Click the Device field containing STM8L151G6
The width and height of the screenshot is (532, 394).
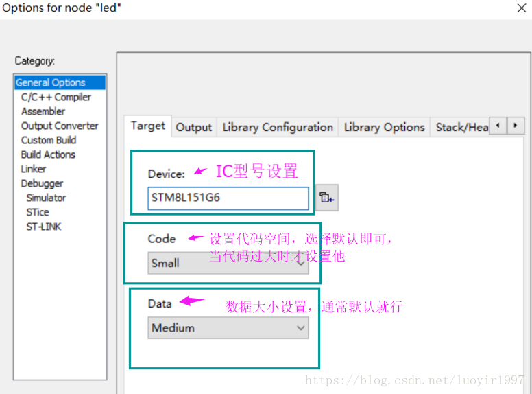228,198
